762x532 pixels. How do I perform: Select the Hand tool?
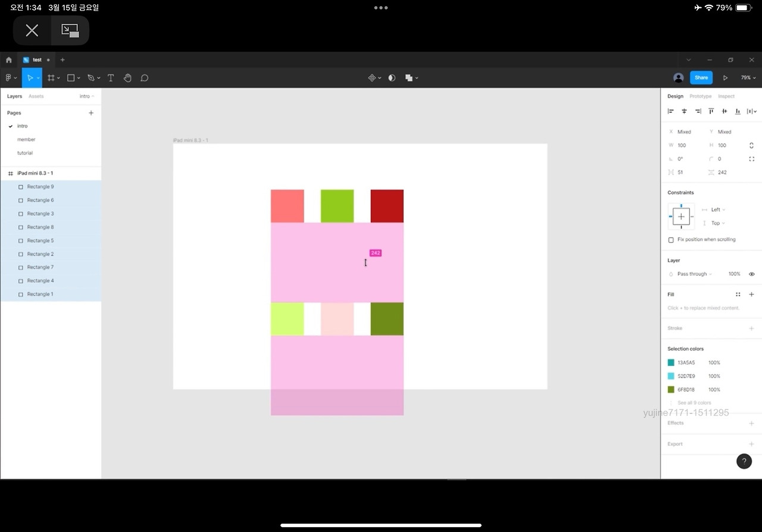coord(127,78)
